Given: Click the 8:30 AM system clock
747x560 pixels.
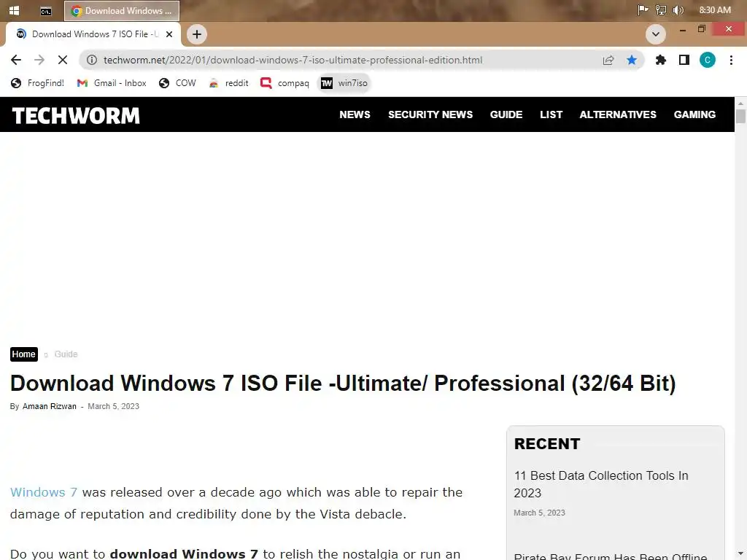Looking at the screenshot, I should pyautogui.click(x=715, y=10).
